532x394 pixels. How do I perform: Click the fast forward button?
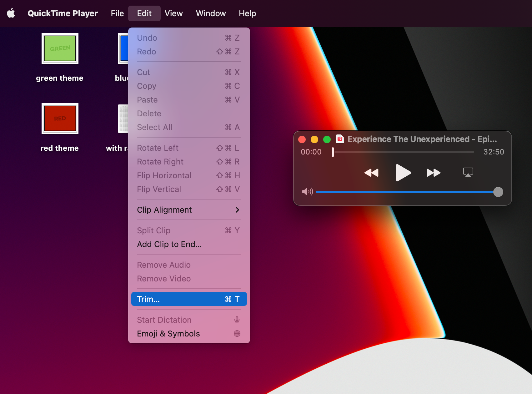click(434, 173)
